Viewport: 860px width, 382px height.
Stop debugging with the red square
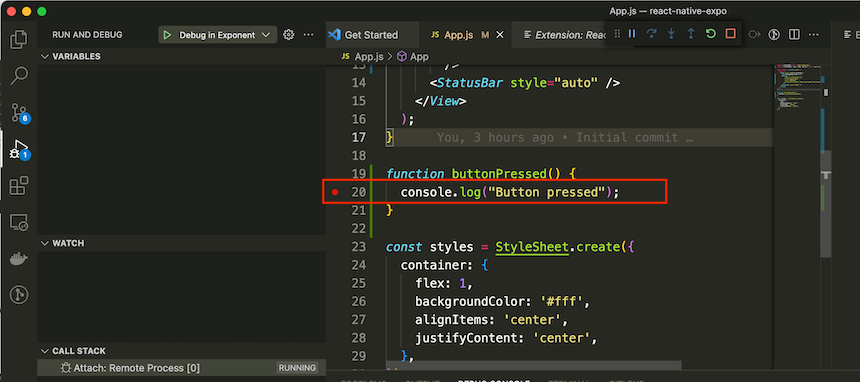[x=731, y=34]
